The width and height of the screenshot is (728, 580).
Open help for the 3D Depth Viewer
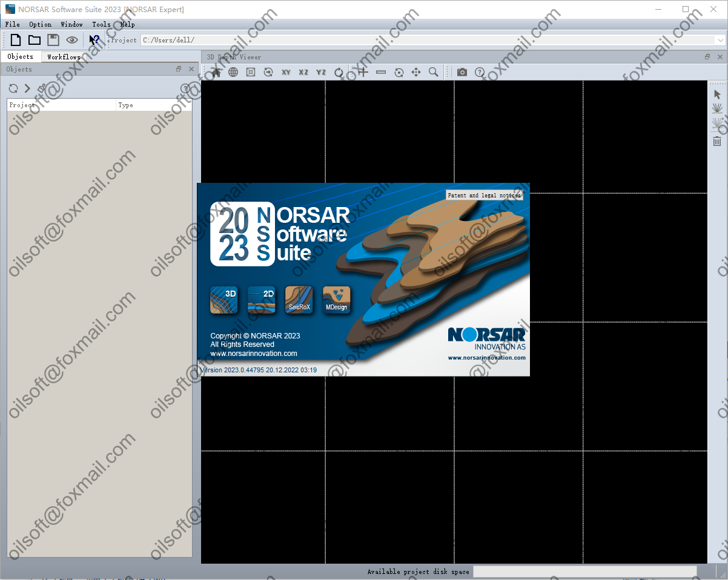480,72
